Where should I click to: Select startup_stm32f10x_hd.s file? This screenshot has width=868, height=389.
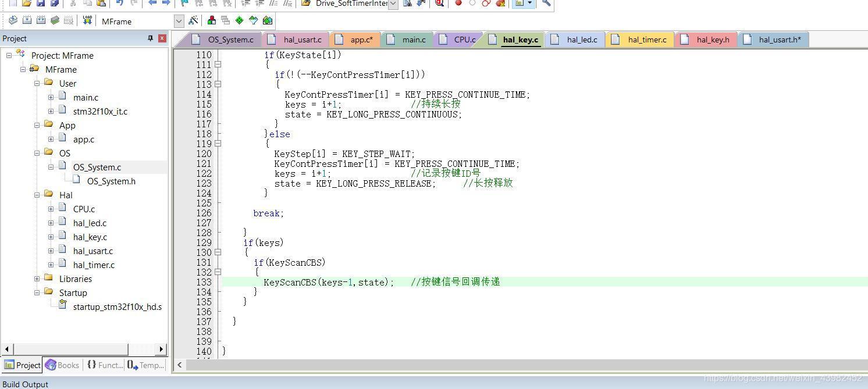(117, 306)
